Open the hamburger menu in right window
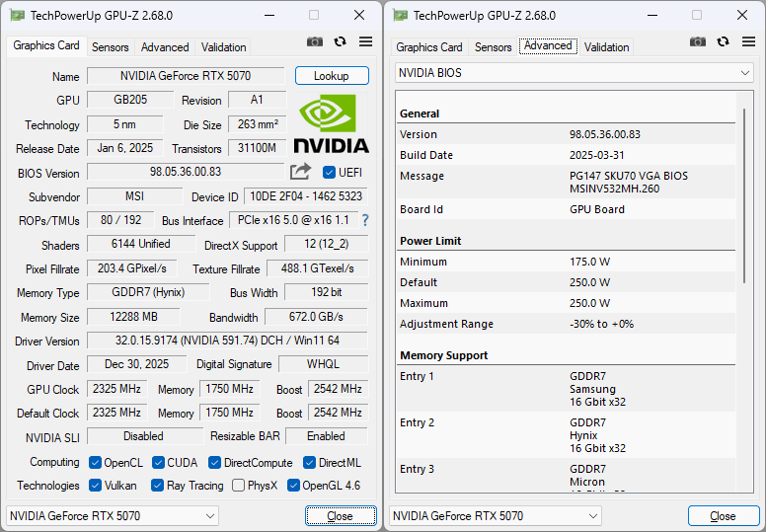766x532 pixels. click(x=748, y=42)
